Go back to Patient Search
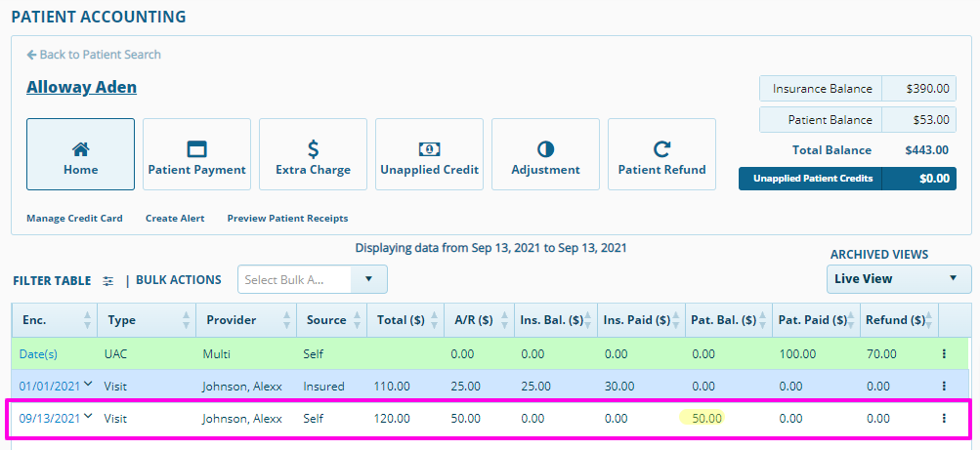This screenshot has height=450, width=980. (x=94, y=55)
